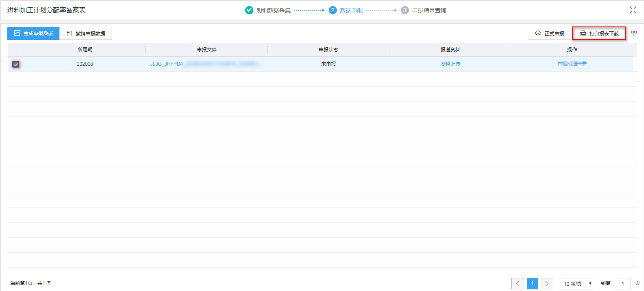This screenshot has height=291, width=644.
Task: Select step 3 circle icon
Action: coord(404,10)
